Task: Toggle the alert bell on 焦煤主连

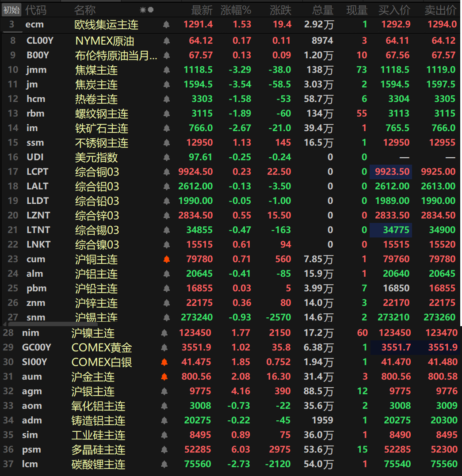Action: [x=167, y=70]
